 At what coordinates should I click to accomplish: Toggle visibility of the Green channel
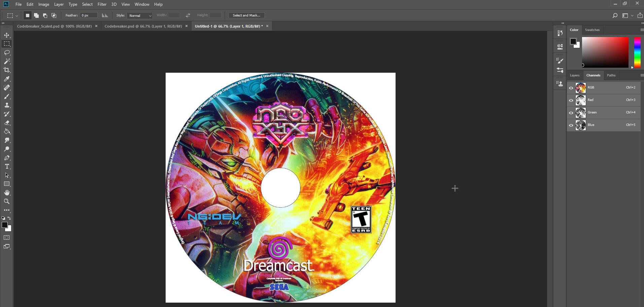pos(571,113)
